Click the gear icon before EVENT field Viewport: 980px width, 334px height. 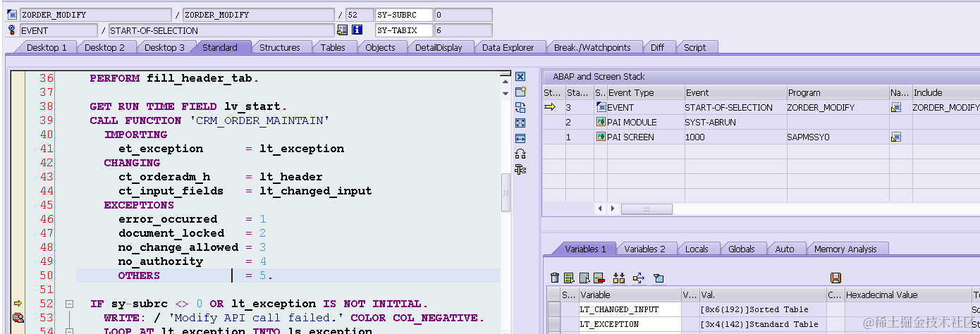(11, 30)
